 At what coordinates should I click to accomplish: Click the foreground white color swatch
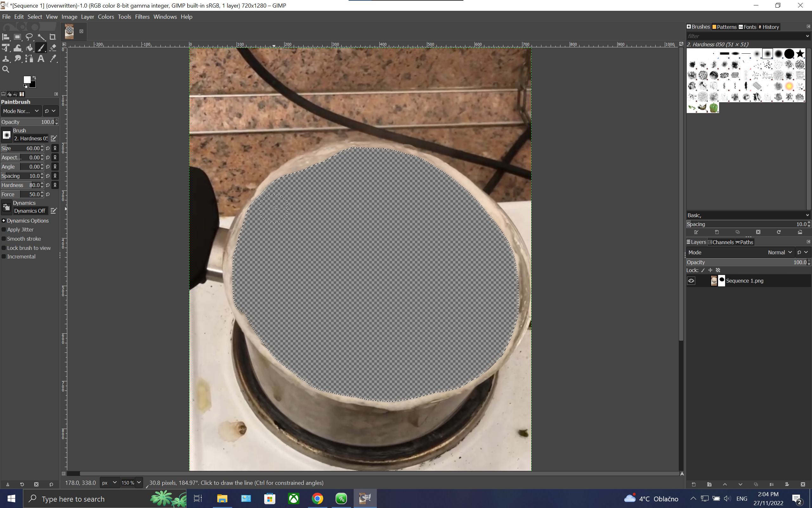27,80
